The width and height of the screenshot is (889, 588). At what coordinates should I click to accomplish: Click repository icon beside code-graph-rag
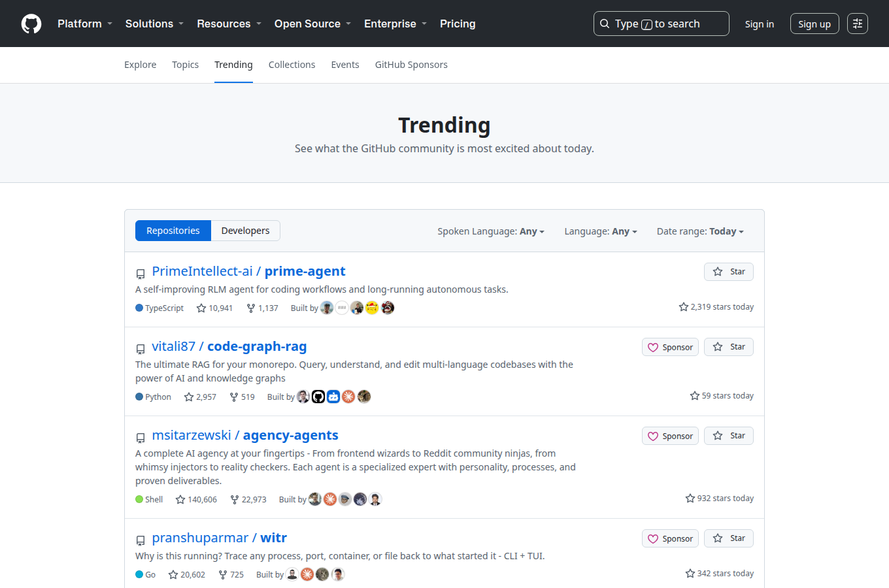pyautogui.click(x=141, y=349)
